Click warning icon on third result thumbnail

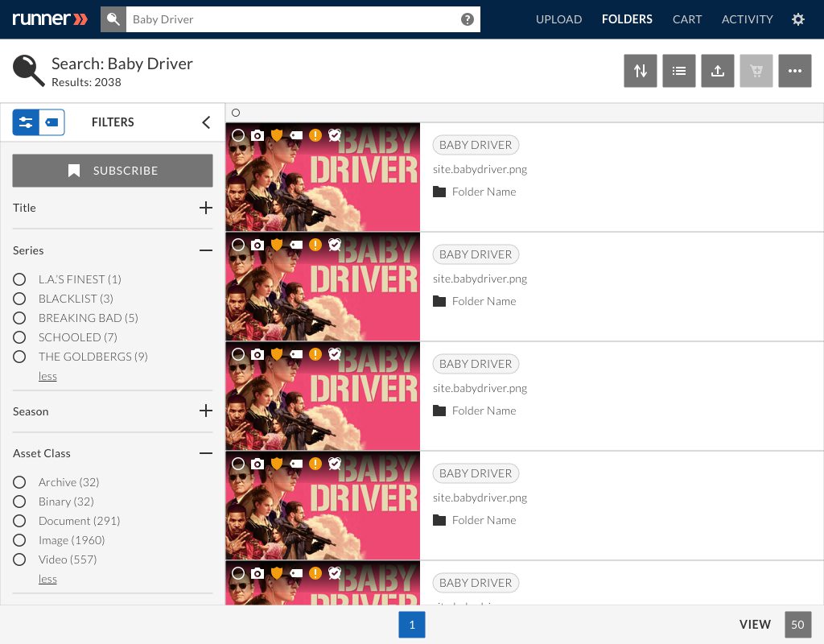point(315,354)
